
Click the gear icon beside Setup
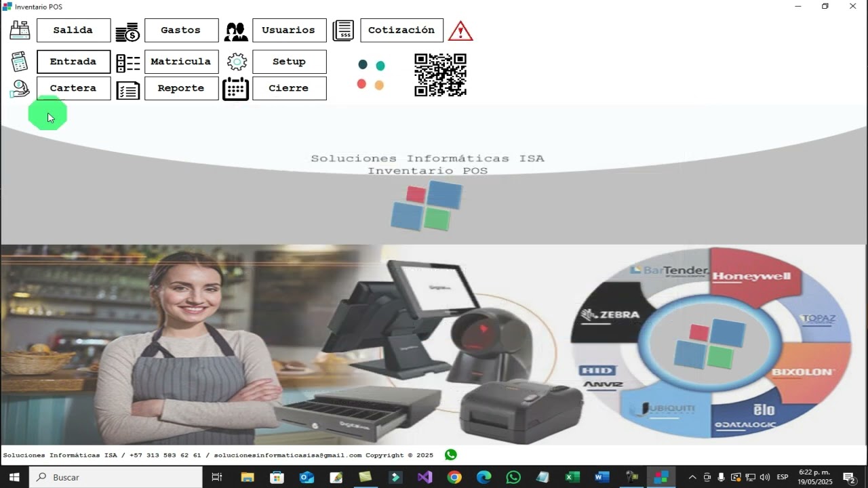pyautogui.click(x=237, y=62)
